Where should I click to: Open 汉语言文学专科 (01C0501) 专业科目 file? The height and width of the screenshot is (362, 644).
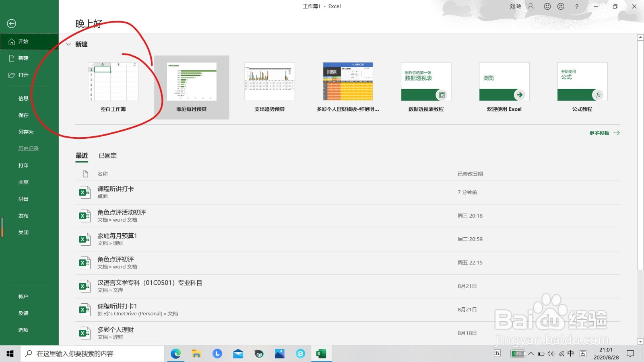point(348,286)
